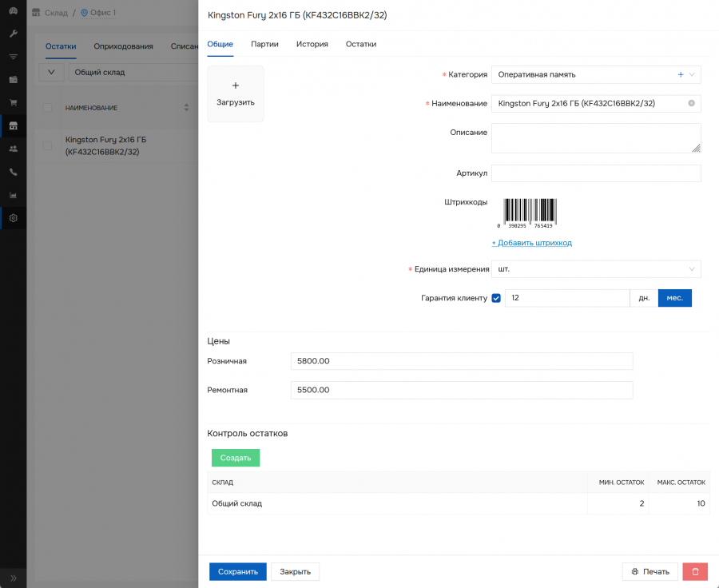Open the Остатки tab in the product panel
This screenshot has width=719, height=588.
(361, 44)
